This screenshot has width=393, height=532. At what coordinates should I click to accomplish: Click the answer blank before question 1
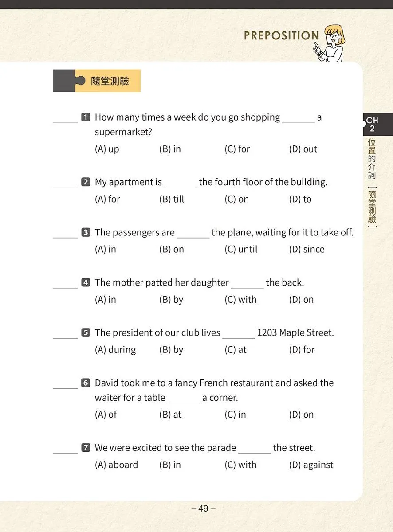coord(66,122)
